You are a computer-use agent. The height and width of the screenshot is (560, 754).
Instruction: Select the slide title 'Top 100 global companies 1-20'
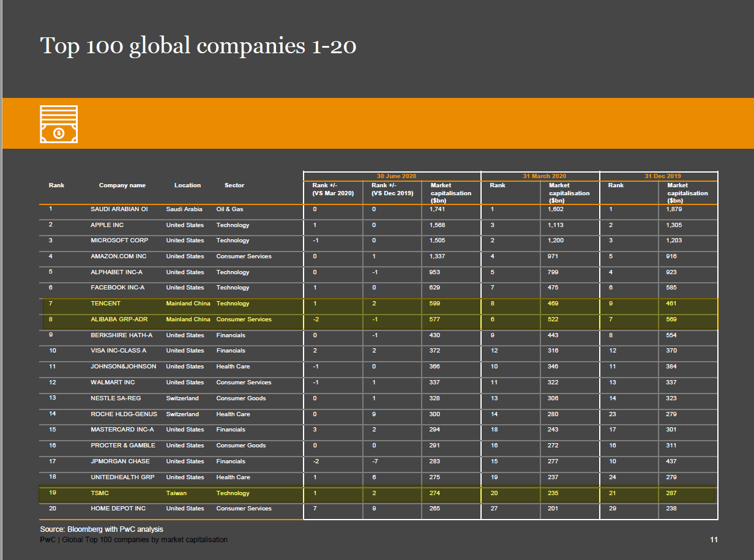click(x=198, y=46)
